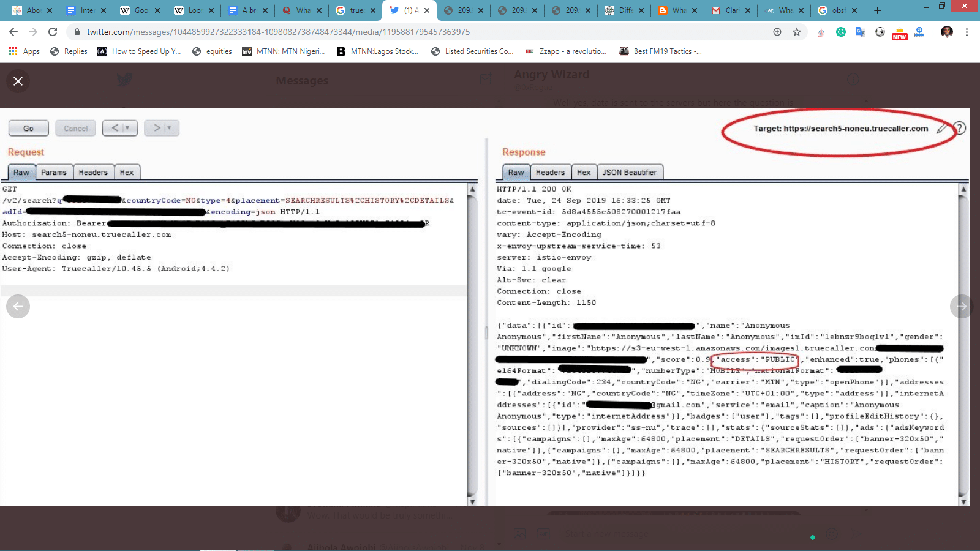Click the help question mark icon
980x551 pixels.
(x=960, y=128)
